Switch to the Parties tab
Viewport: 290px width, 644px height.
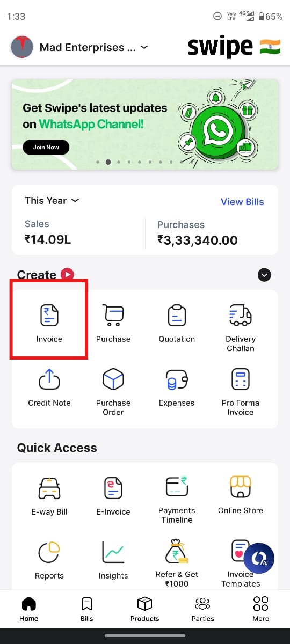[x=202, y=609]
